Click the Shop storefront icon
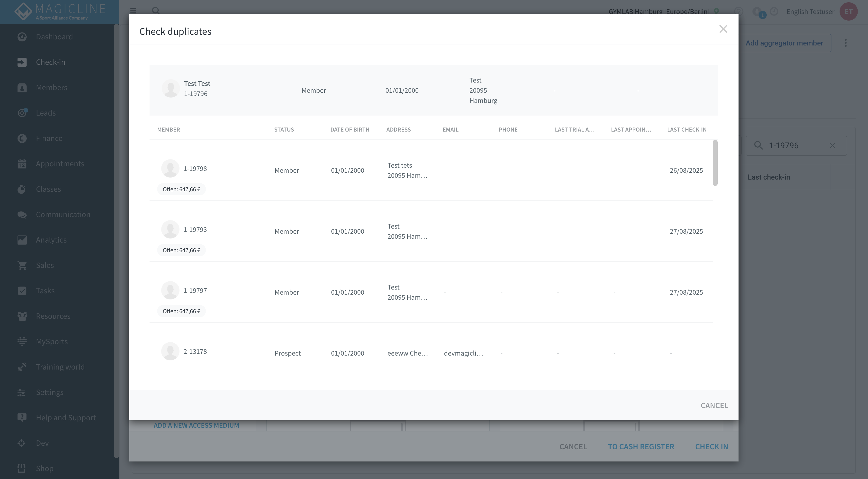The height and width of the screenshot is (479, 868). pyautogui.click(x=22, y=468)
